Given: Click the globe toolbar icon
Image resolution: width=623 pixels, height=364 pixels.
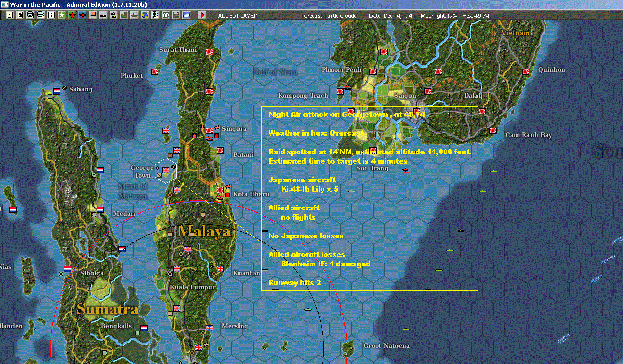Looking at the screenshot, I should point(145,15).
